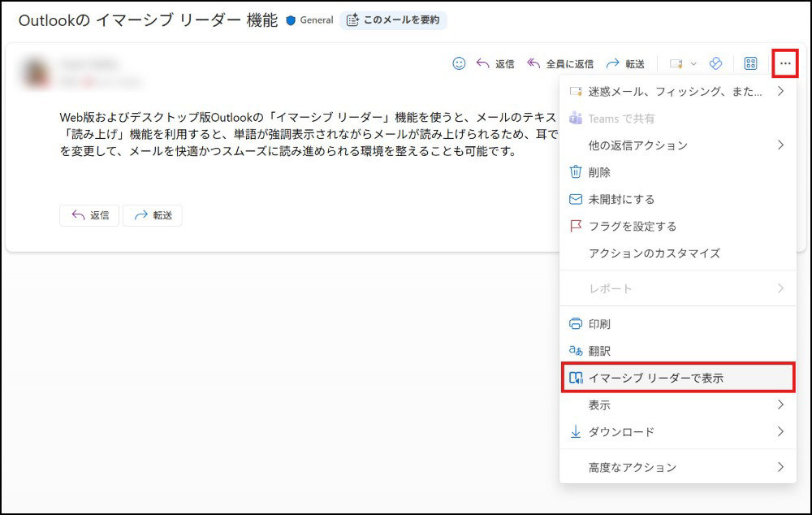
Task: Click the General sensitivity label
Action: click(317, 20)
